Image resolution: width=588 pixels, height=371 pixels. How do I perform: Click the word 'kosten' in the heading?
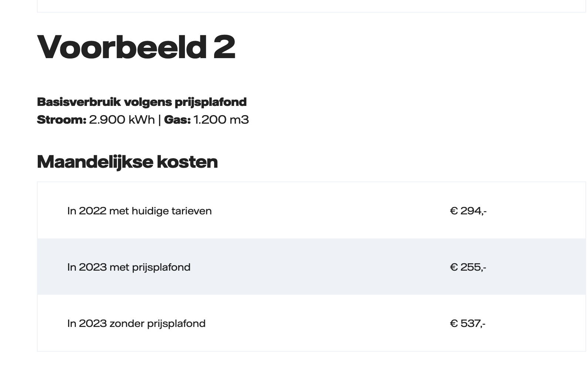tap(187, 162)
